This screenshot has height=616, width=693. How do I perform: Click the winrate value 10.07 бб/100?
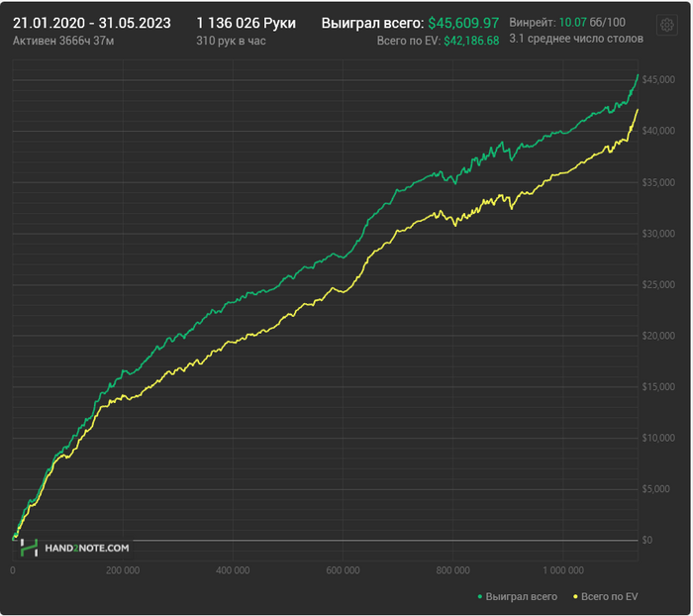(x=592, y=22)
